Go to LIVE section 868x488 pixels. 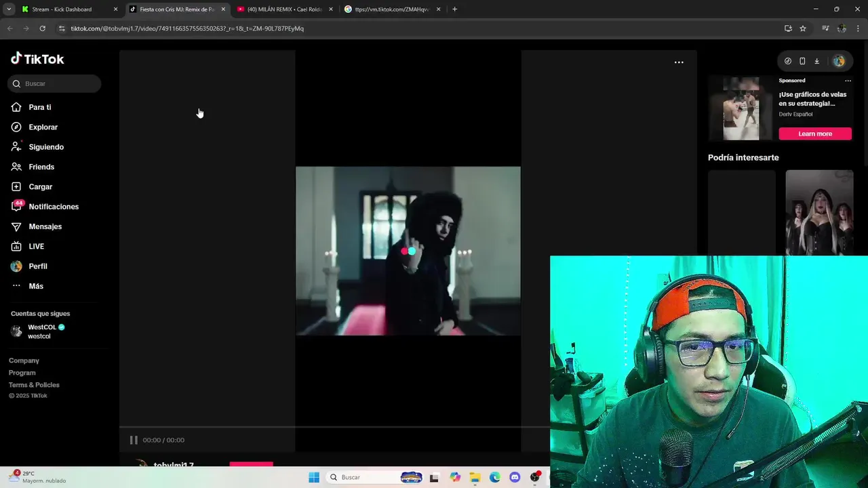coord(36,246)
